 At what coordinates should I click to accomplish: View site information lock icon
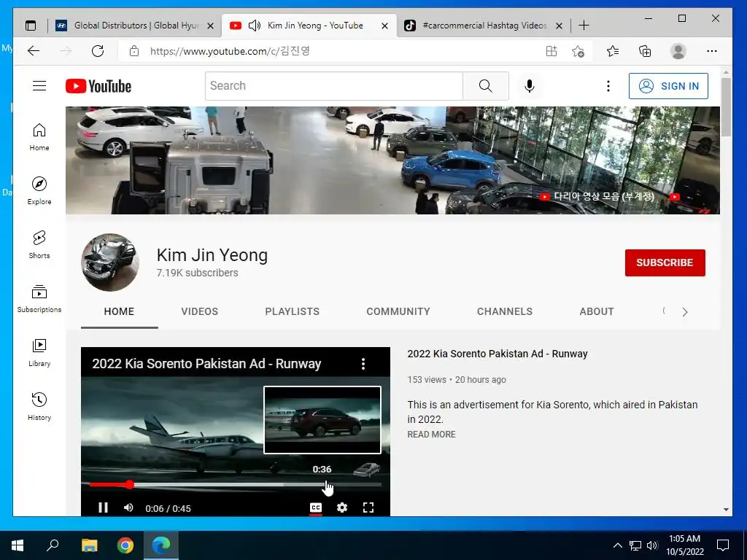[134, 51]
